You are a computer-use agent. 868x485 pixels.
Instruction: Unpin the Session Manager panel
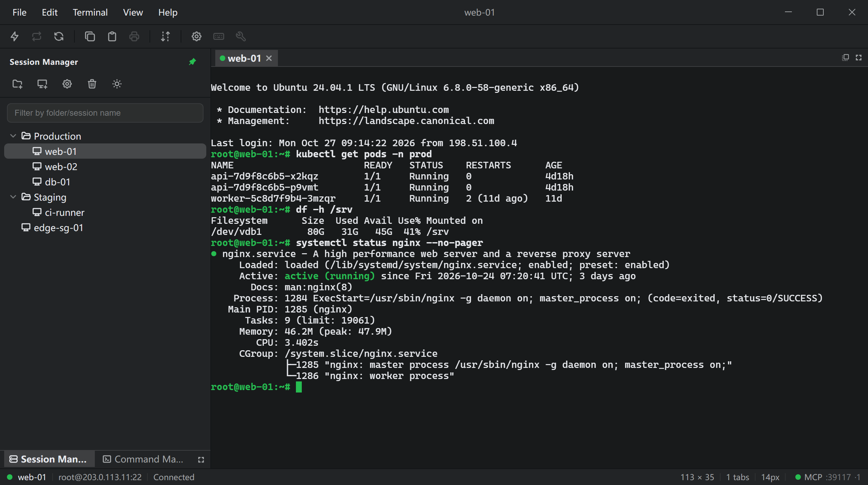192,62
